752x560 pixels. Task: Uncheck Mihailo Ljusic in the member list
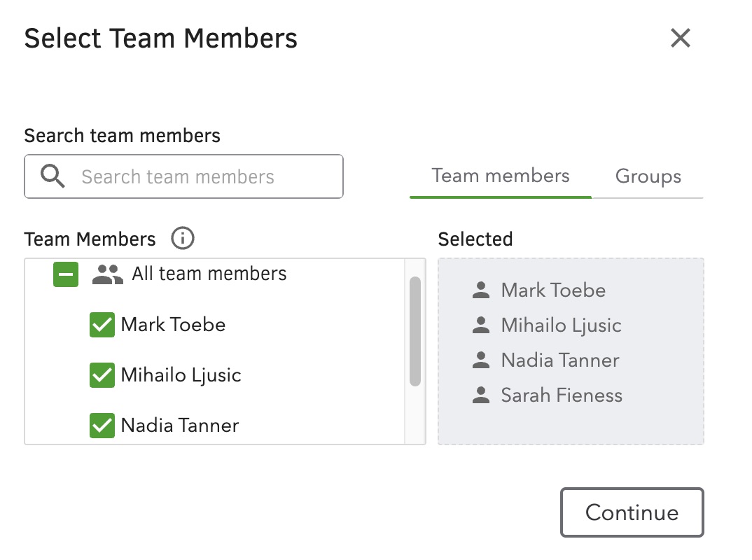point(102,375)
